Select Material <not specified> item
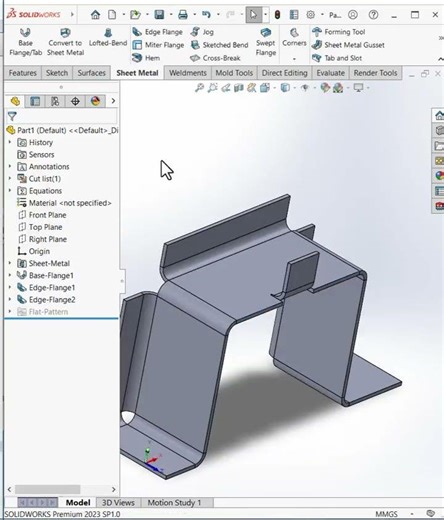This screenshot has width=444, height=520. tap(64, 203)
